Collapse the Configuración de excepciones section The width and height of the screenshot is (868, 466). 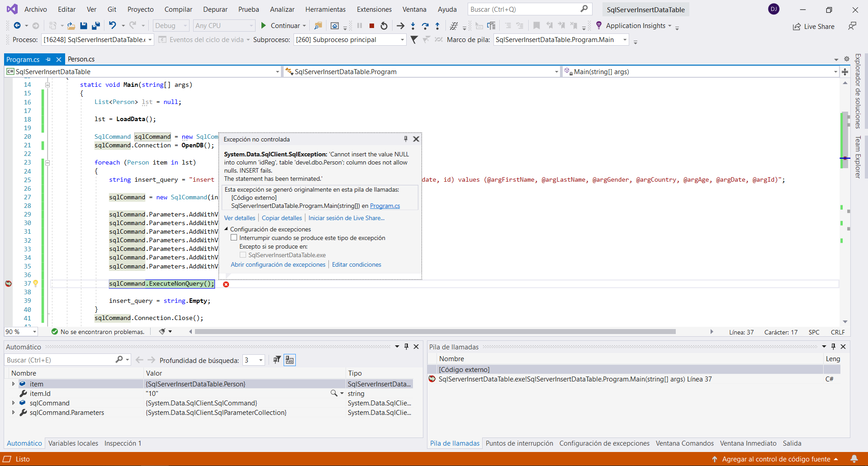(x=226, y=229)
